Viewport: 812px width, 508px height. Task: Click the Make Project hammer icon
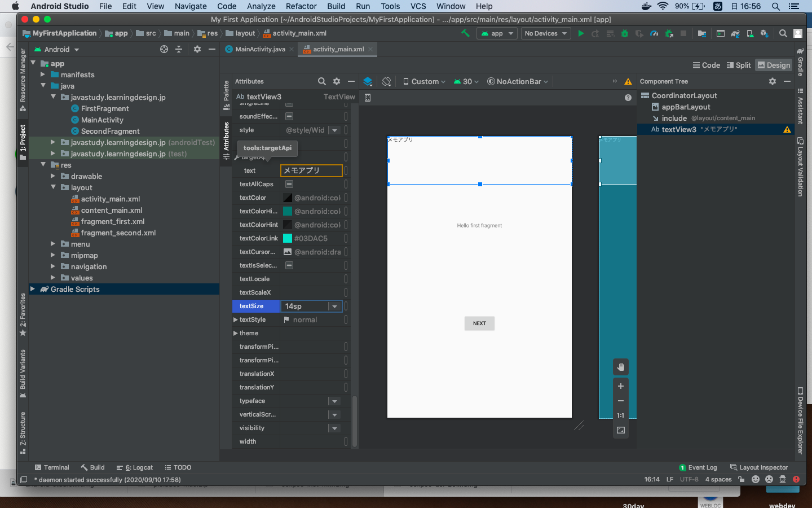point(465,33)
